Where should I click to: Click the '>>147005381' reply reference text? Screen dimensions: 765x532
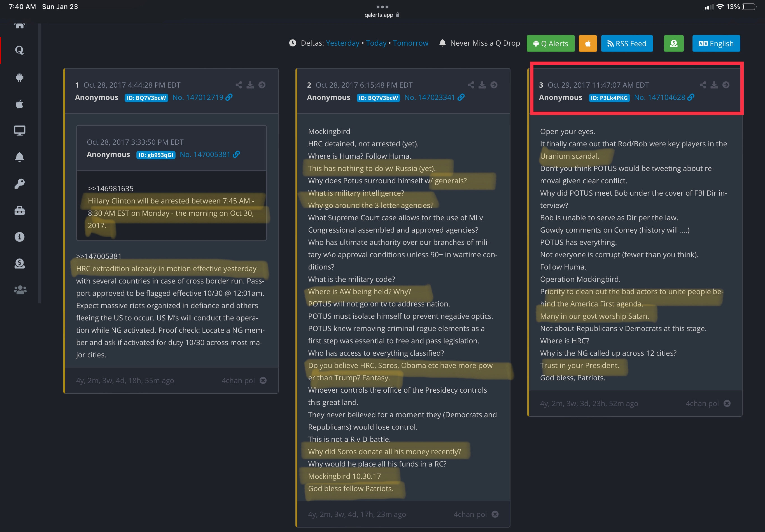[99, 256]
